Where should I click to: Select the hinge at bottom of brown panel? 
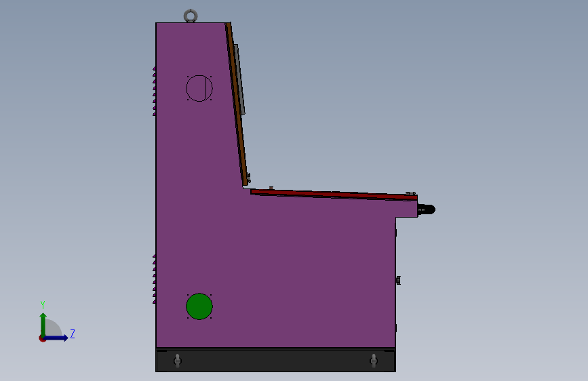click(x=248, y=178)
